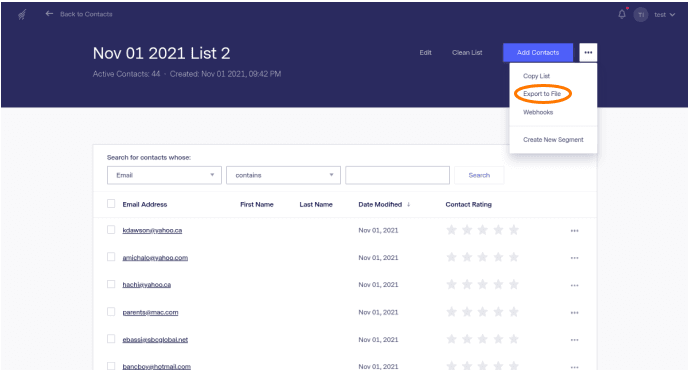Screen dimensions: 688x372
Task: Choose Export to File from menu
Action: pyautogui.click(x=542, y=94)
